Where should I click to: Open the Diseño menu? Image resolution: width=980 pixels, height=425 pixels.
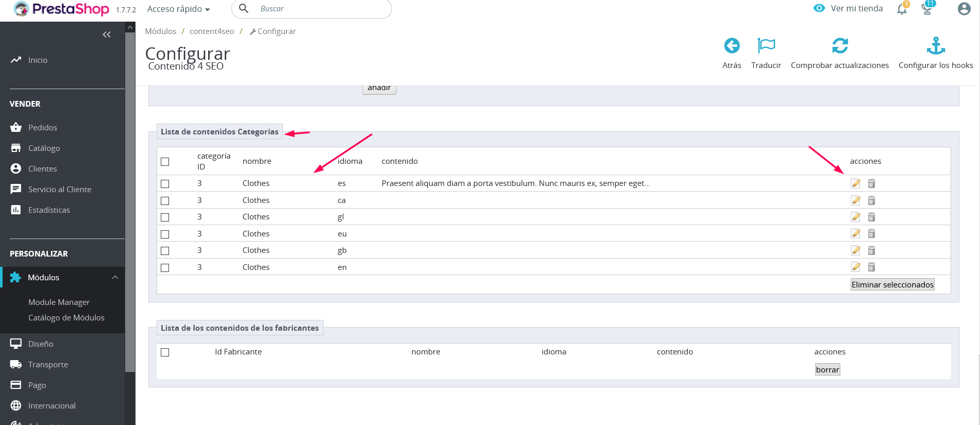(41, 344)
